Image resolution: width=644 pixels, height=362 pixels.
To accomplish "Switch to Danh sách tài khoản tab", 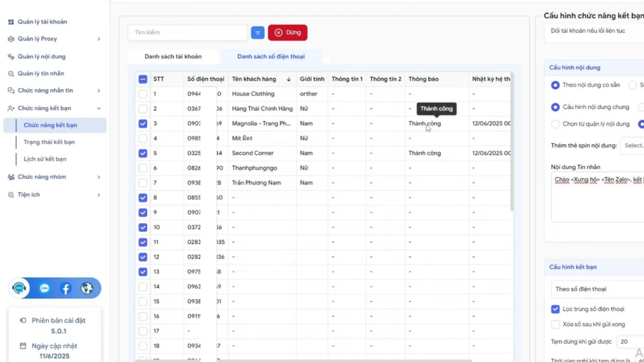I will [173, 56].
